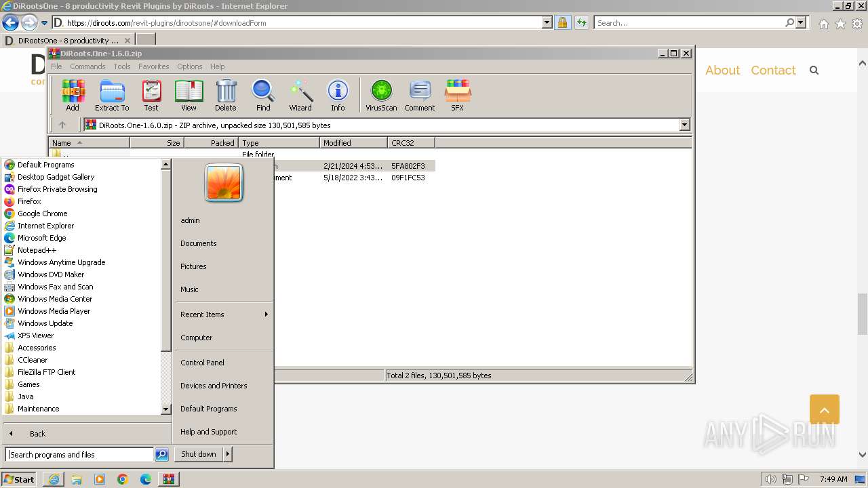This screenshot has width=868, height=488.
Task: Click the Start button on taskbar
Action: (19, 479)
